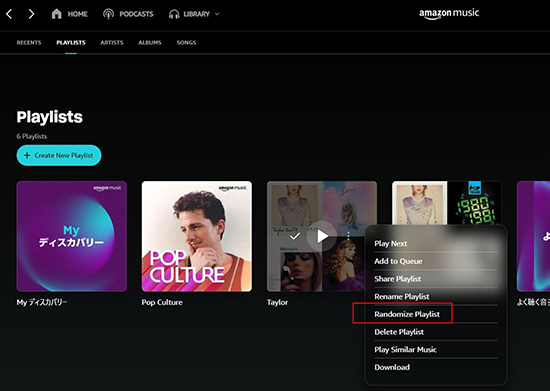
Task: Open the partially visible よく聴く playlist cover
Action: [533, 236]
